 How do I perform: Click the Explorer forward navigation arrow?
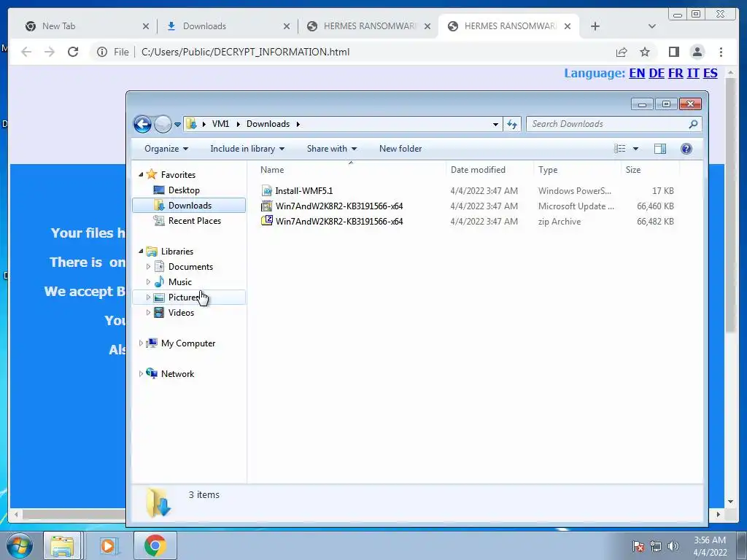(163, 124)
